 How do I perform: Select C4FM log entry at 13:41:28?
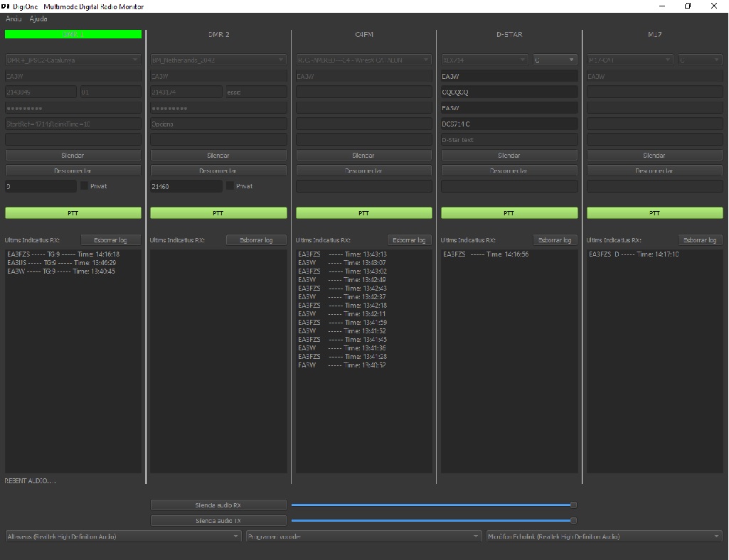342,357
